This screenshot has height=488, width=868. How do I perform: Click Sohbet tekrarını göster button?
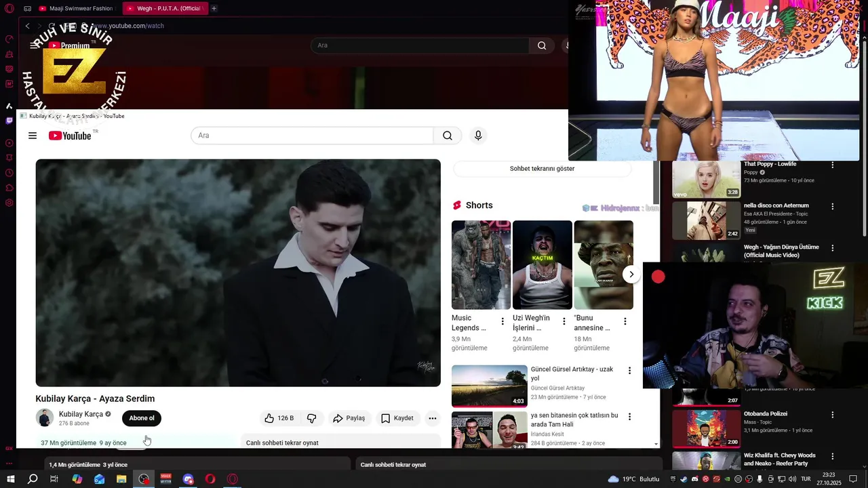point(542,169)
